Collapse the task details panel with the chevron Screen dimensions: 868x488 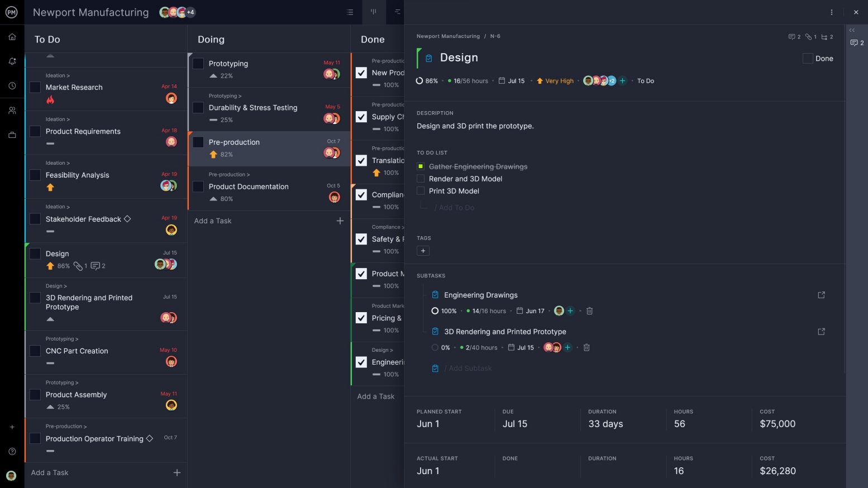click(852, 31)
